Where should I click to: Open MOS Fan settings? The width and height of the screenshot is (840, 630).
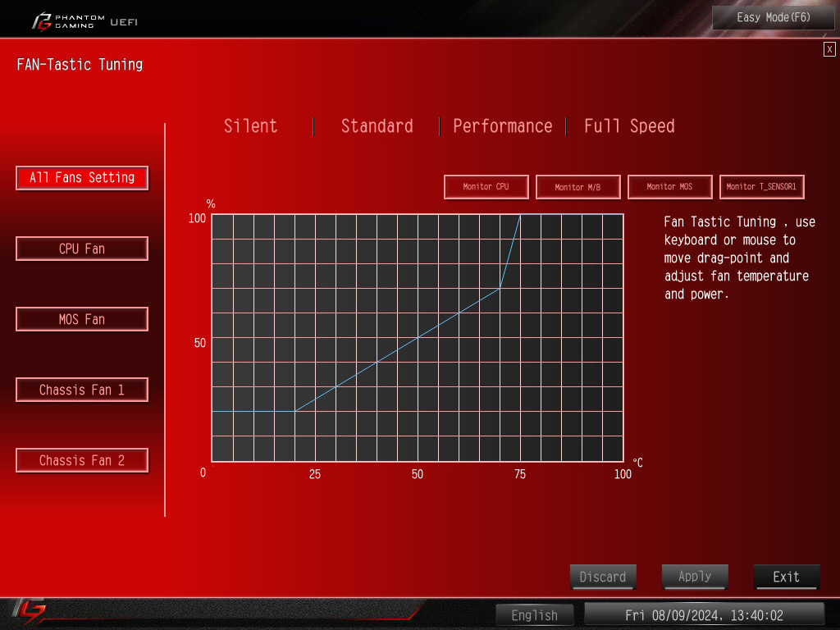click(x=82, y=319)
